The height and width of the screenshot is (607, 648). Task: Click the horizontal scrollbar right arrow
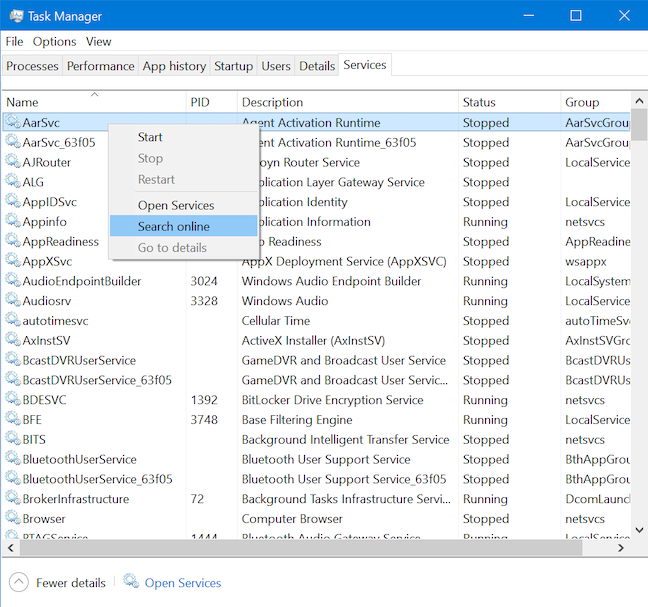[x=620, y=548]
